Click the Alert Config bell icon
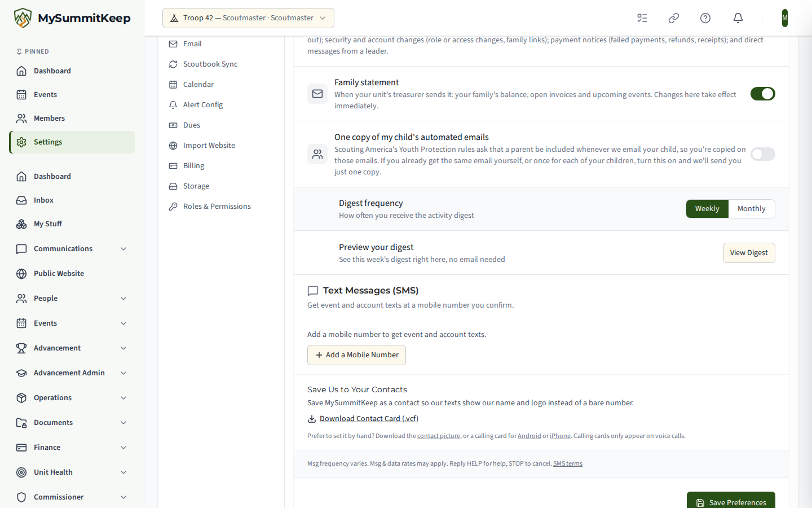This screenshot has width=812, height=508. tap(173, 105)
